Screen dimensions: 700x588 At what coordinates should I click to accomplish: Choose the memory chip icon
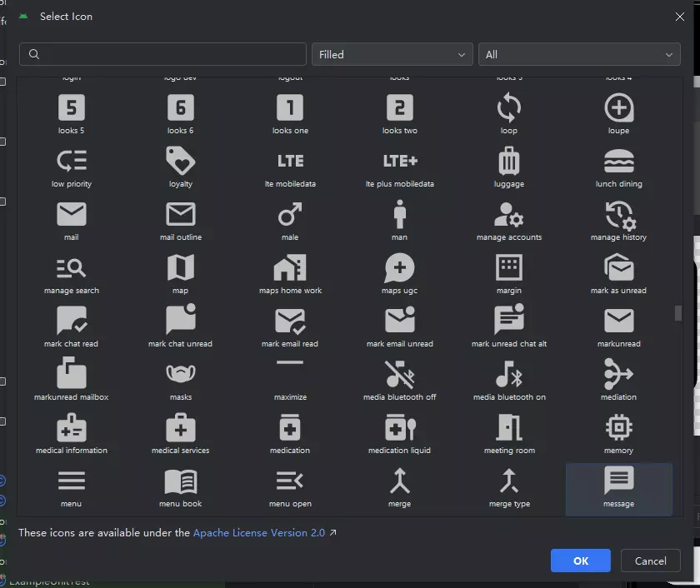(x=618, y=428)
